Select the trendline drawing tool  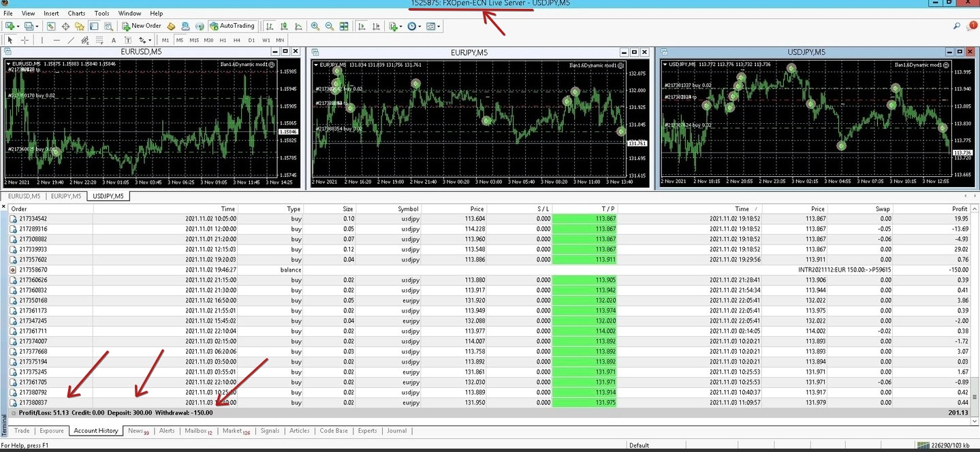coord(70,40)
